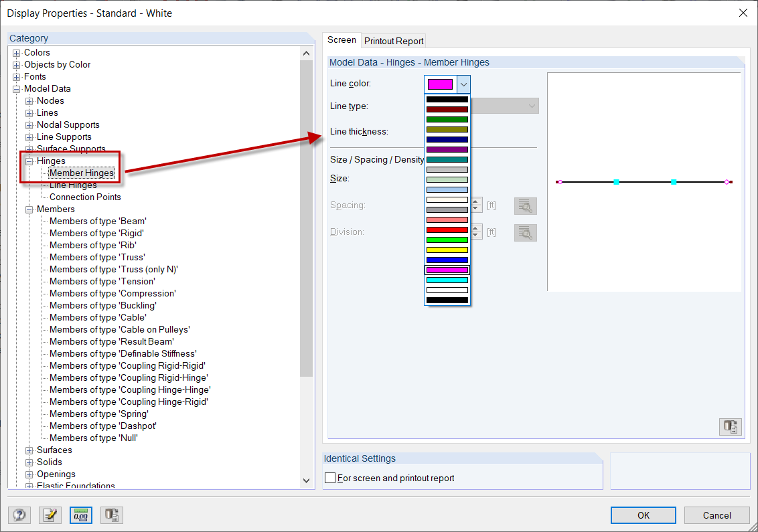The image size is (758, 532).
Task: Select the Screen tab
Action: pos(342,40)
